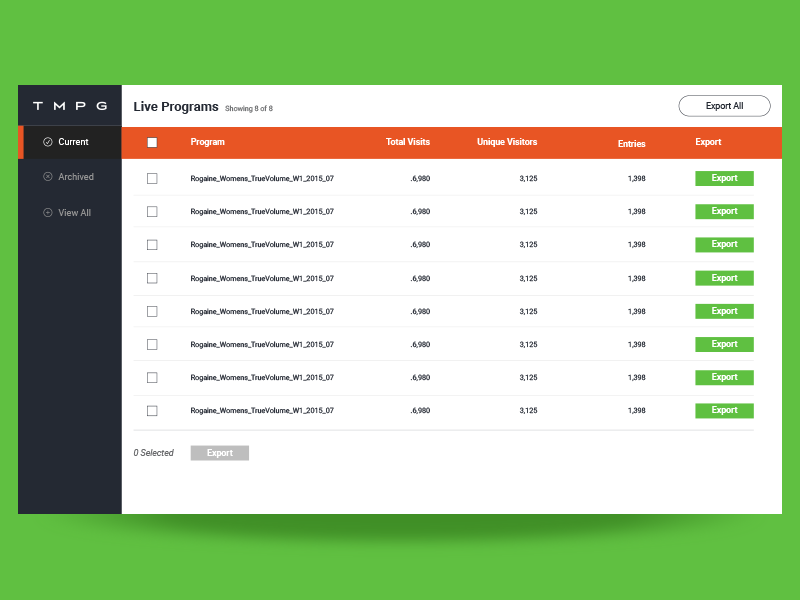This screenshot has height=600, width=800.
Task: Click the Entries column header
Action: (632, 144)
